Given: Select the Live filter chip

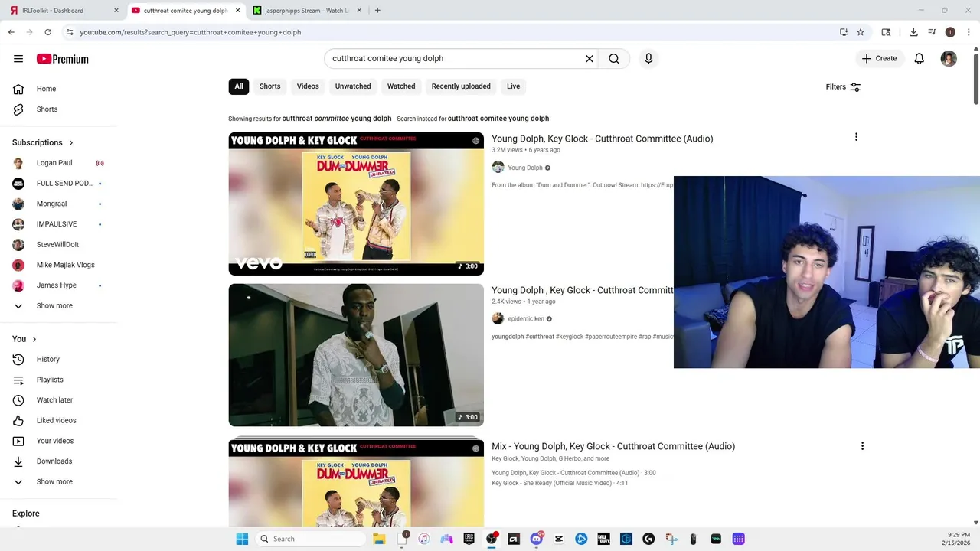Looking at the screenshot, I should tap(513, 86).
